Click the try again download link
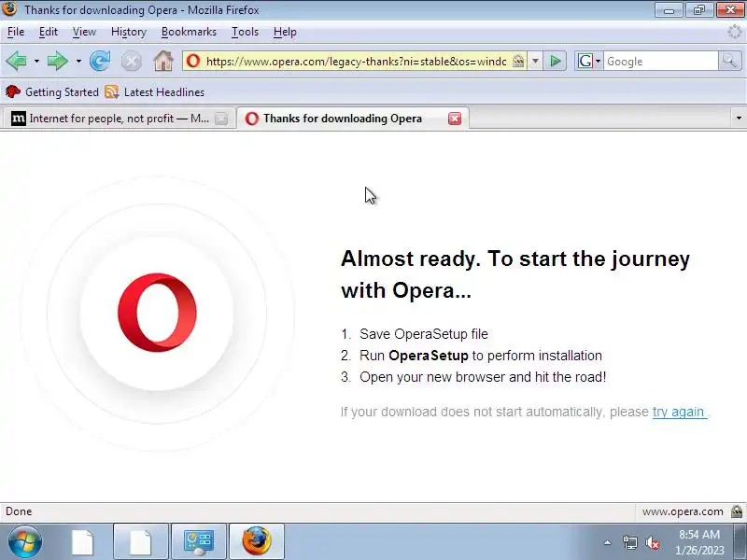747x560 pixels. [680, 412]
